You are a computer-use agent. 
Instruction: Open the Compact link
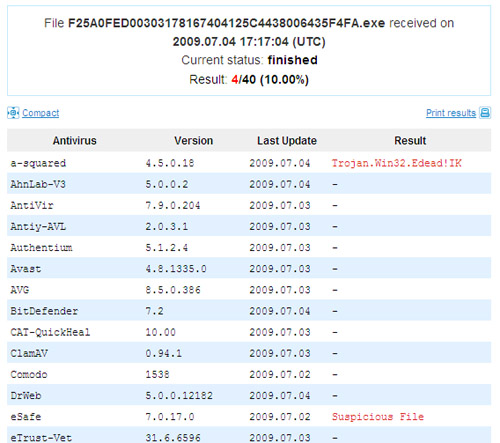pyautogui.click(x=41, y=113)
